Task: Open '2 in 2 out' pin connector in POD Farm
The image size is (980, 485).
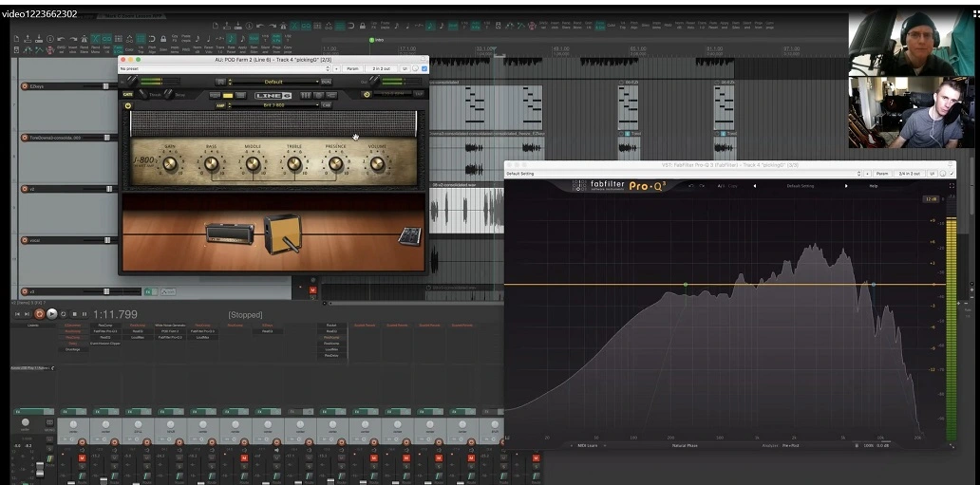Action: pos(381,68)
